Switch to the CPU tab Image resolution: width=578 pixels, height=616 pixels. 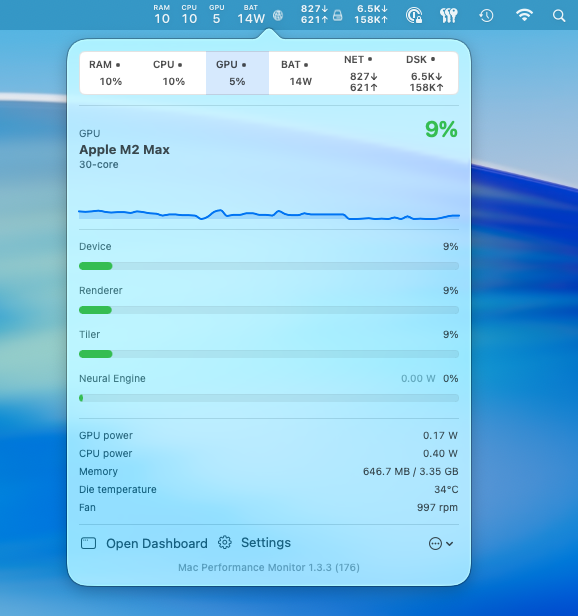click(174, 73)
